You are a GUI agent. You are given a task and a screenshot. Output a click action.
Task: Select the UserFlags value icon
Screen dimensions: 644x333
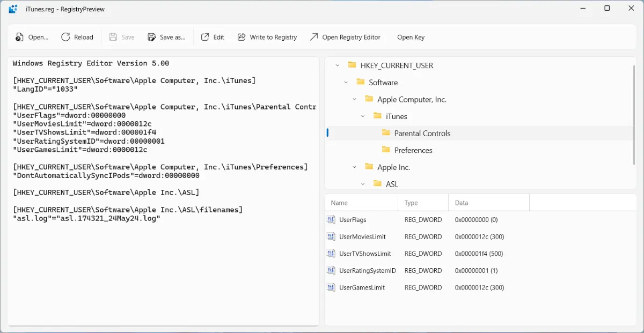point(331,220)
